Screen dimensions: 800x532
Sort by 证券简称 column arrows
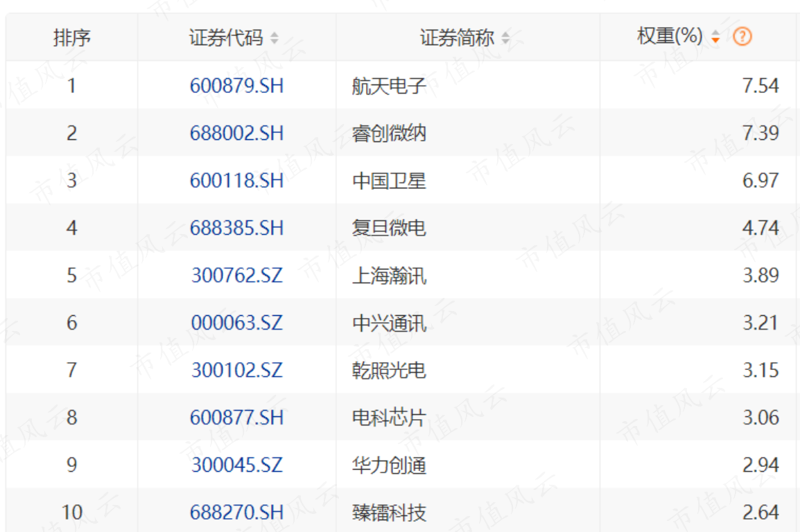(505, 37)
